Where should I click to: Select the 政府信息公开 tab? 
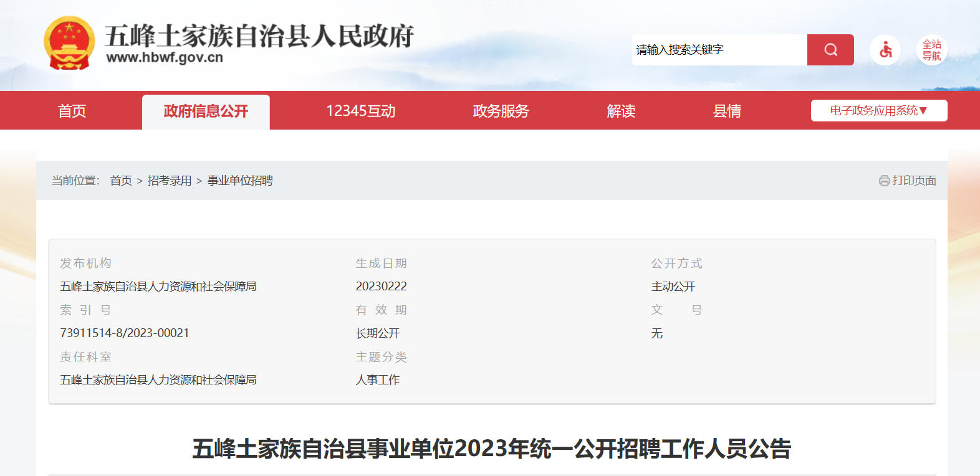[206, 112]
